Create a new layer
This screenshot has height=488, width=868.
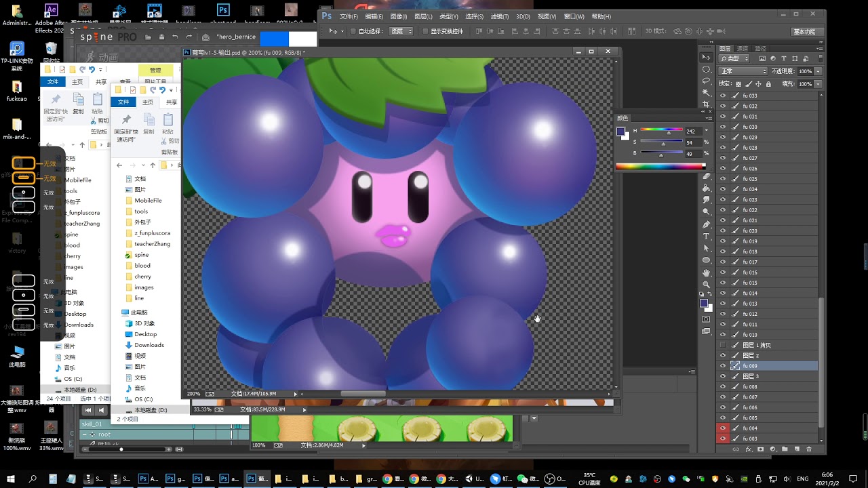(x=796, y=449)
